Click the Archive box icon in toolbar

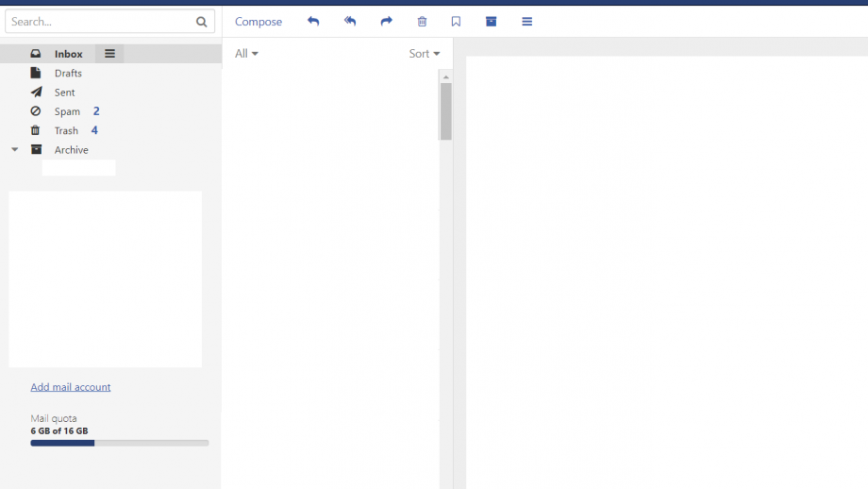(x=491, y=21)
